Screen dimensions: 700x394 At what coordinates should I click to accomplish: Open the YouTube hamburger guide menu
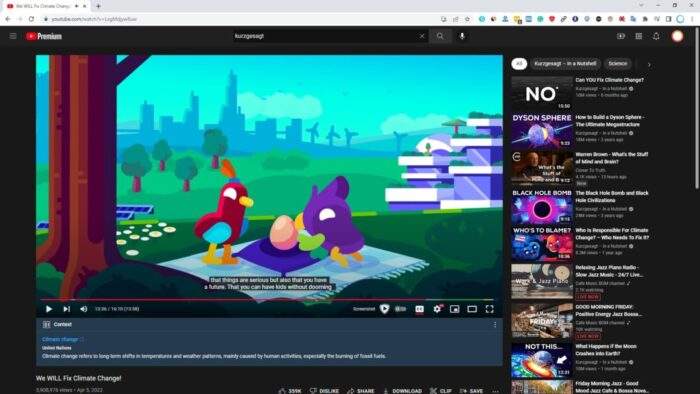point(13,36)
